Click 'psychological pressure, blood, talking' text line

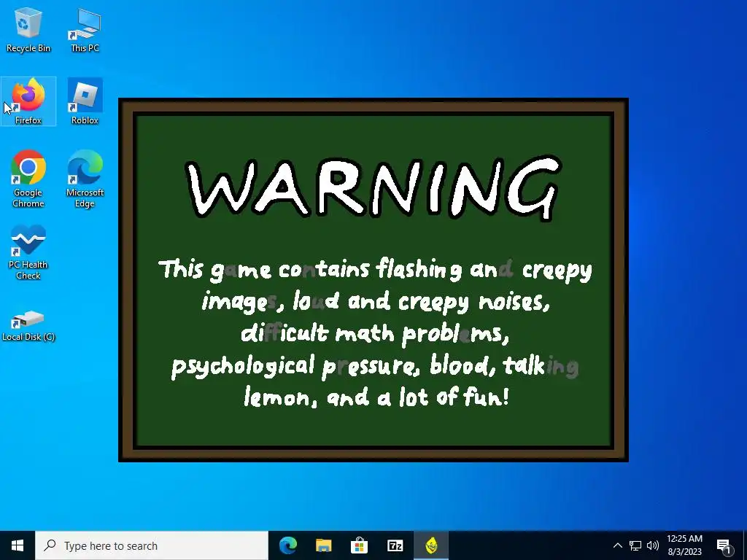[375, 366]
